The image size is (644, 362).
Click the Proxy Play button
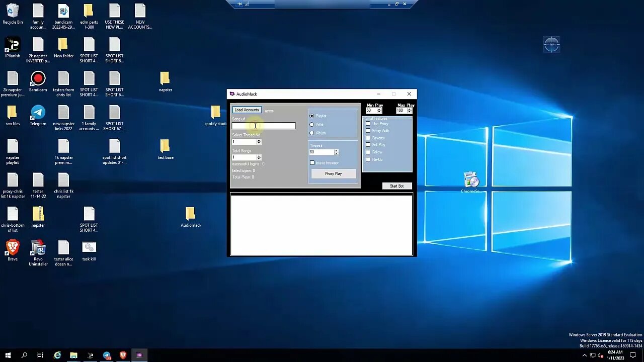(x=333, y=173)
